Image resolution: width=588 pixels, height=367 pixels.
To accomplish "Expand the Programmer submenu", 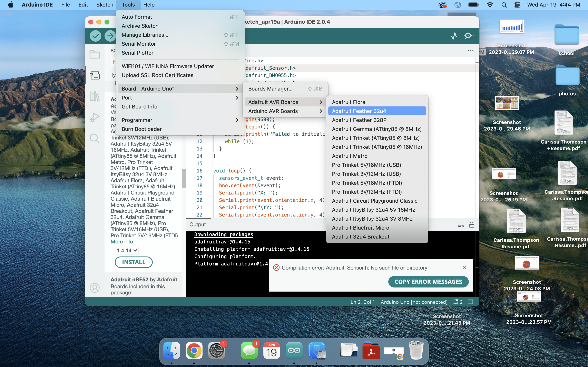I will coord(137,120).
